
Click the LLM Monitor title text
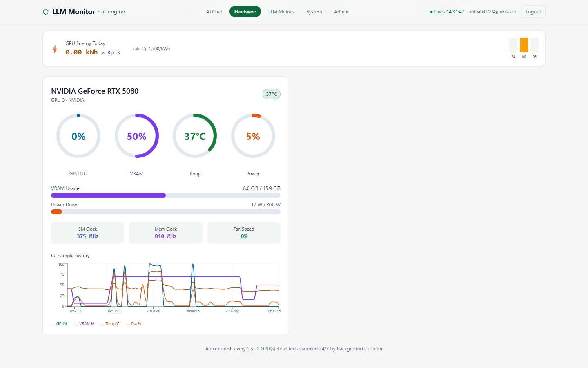point(73,12)
